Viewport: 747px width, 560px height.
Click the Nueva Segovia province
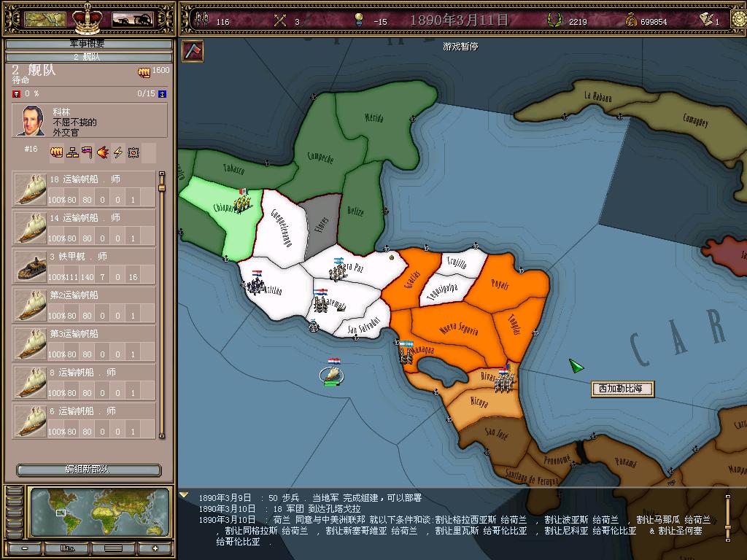coord(458,329)
